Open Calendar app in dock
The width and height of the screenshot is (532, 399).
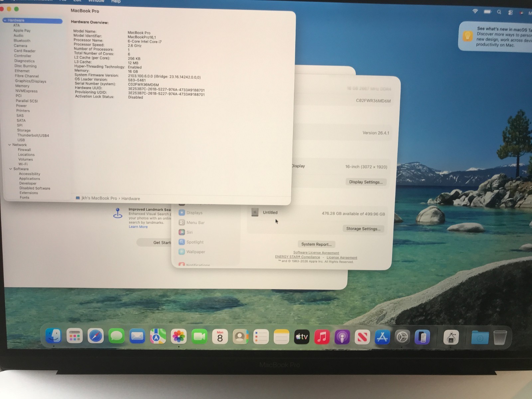click(220, 337)
